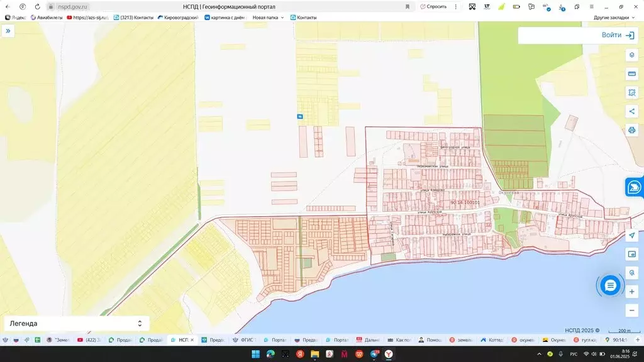The width and height of the screenshot is (644, 362).
Task: Expand the left sidebar panel with double chevron
Action: [8, 31]
